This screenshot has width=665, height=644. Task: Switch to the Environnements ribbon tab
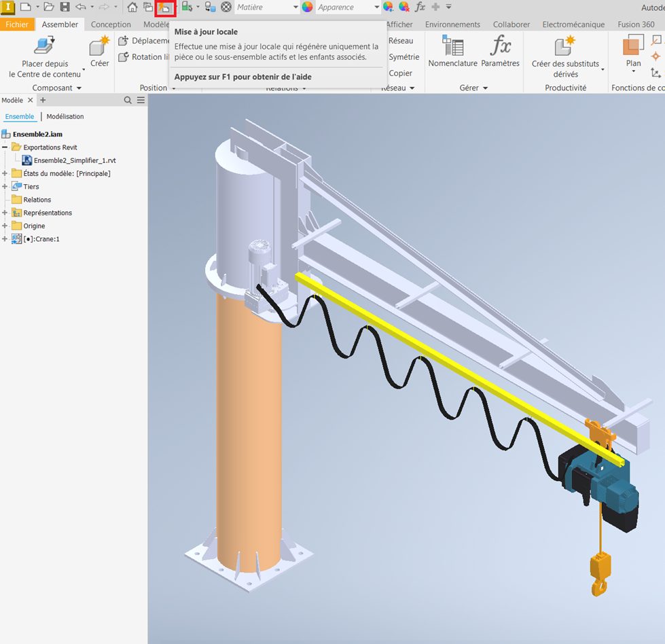point(452,24)
